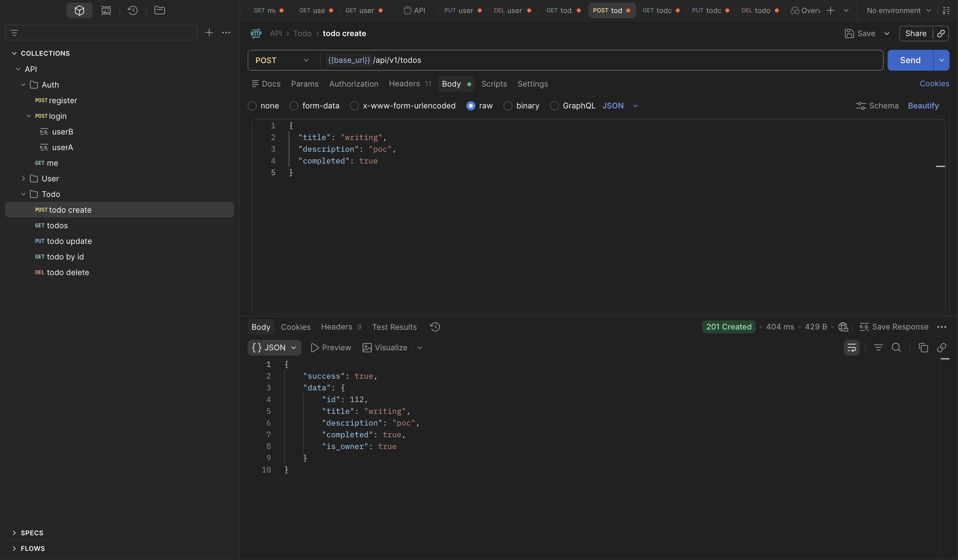Open the Schema option
This screenshot has width=958, height=560.
(878, 105)
